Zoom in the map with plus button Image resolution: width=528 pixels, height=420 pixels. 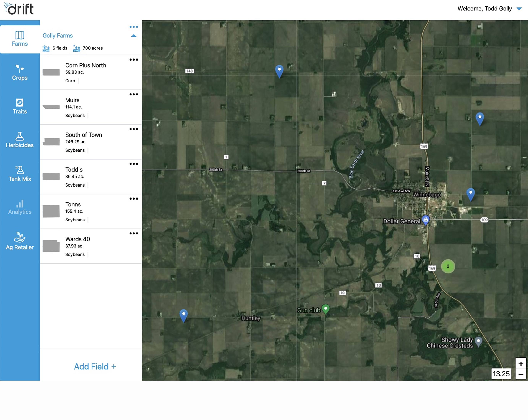521,364
